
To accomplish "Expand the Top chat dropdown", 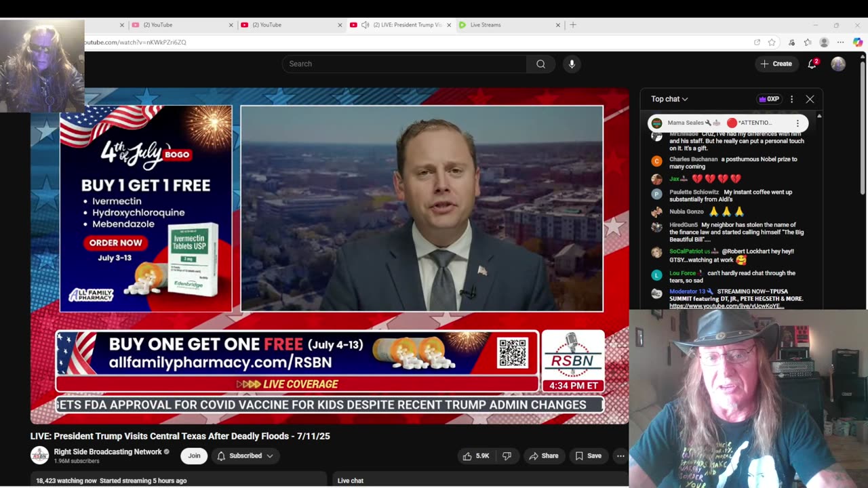I will 669,99.
